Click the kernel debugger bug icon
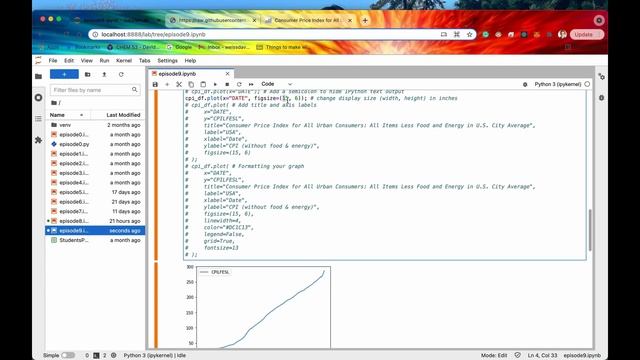Screen dimensions: 640x360 pyautogui.click(x=525, y=84)
